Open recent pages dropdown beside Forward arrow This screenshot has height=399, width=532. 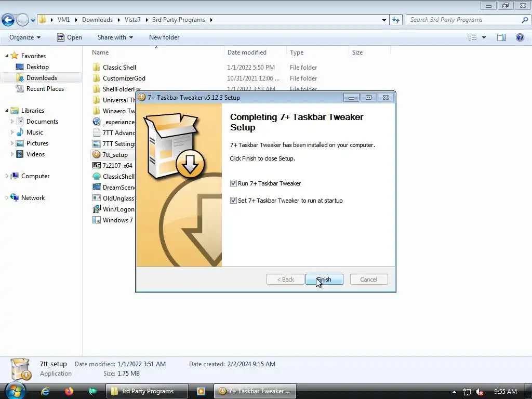tap(33, 20)
